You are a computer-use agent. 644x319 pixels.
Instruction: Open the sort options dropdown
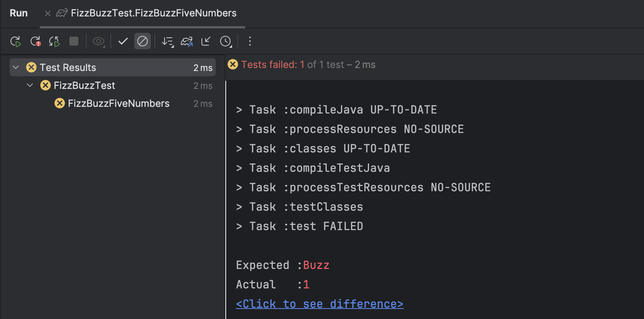(168, 41)
